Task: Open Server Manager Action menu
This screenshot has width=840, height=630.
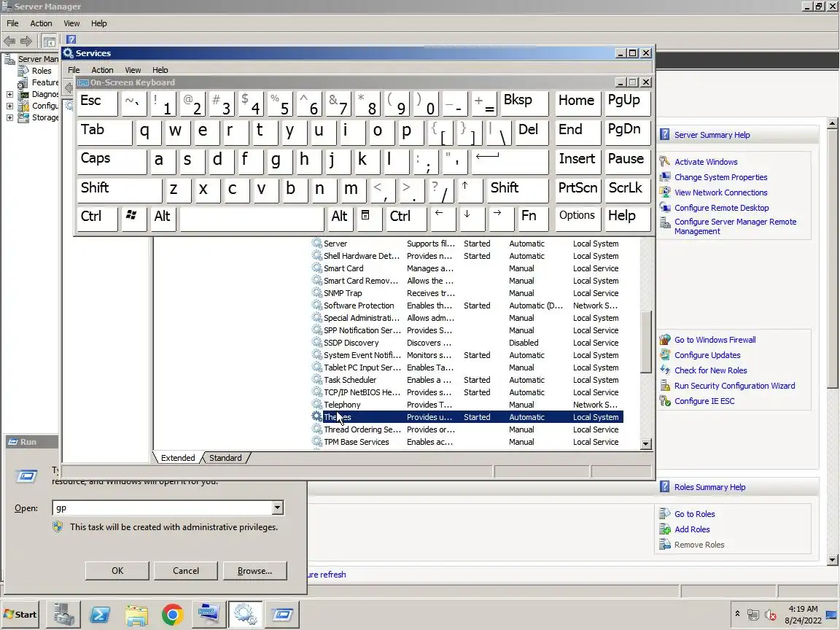Action: [x=42, y=23]
